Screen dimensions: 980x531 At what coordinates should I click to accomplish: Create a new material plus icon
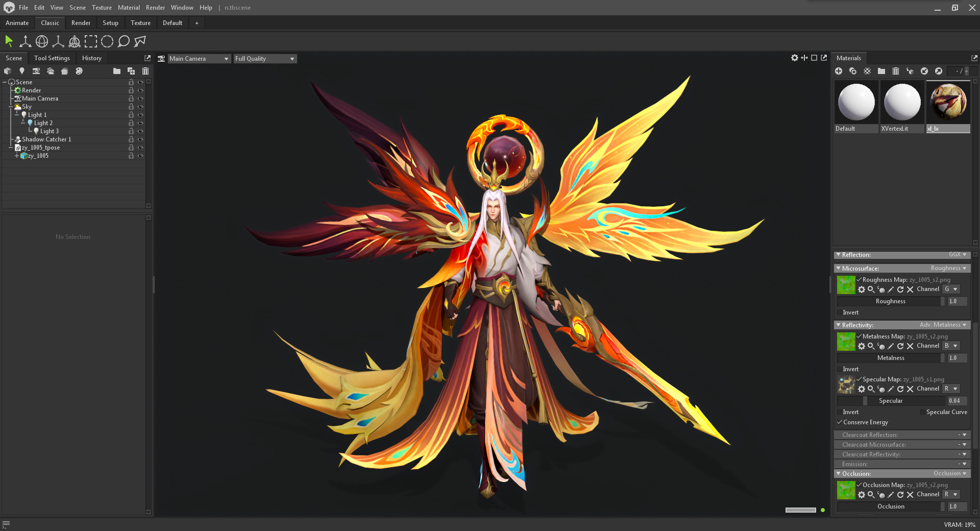[839, 71]
